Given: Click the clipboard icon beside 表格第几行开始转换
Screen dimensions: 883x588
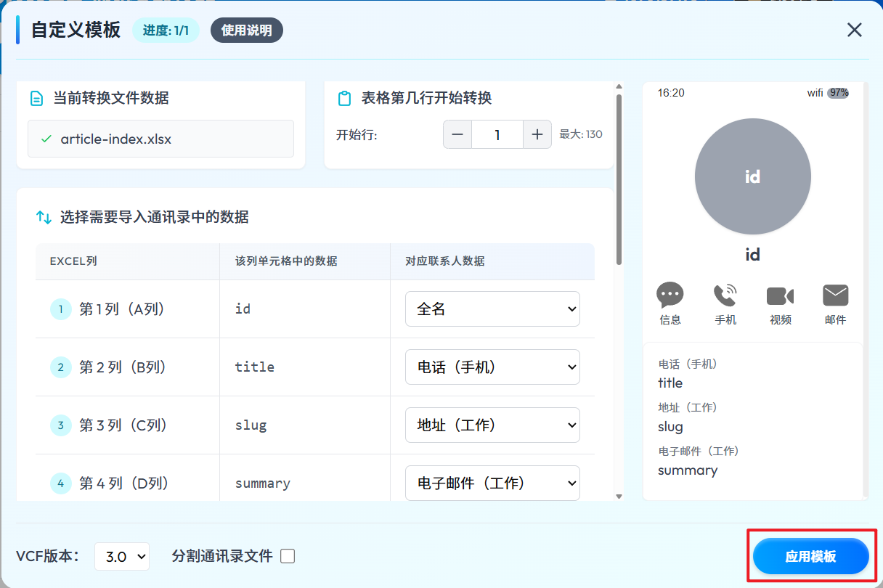Looking at the screenshot, I should coord(345,98).
